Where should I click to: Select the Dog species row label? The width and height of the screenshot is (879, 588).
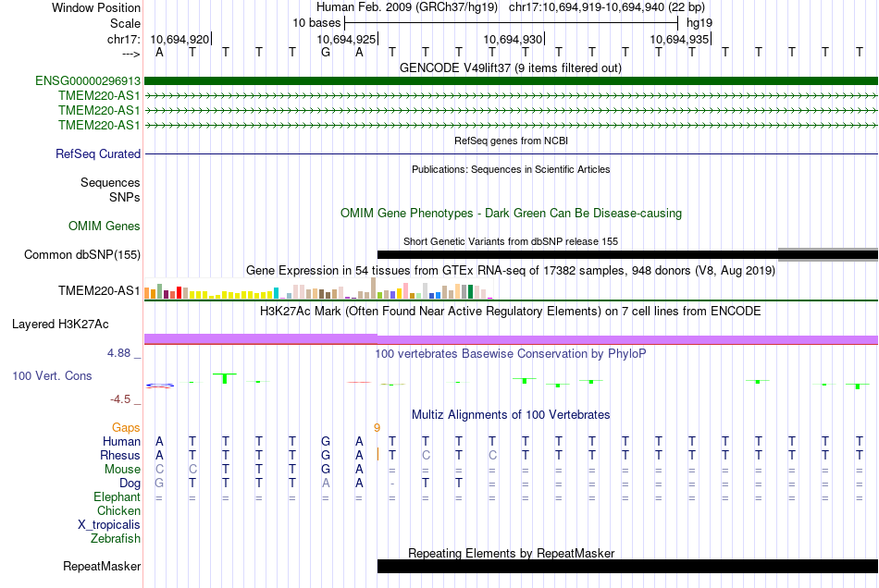(x=130, y=484)
